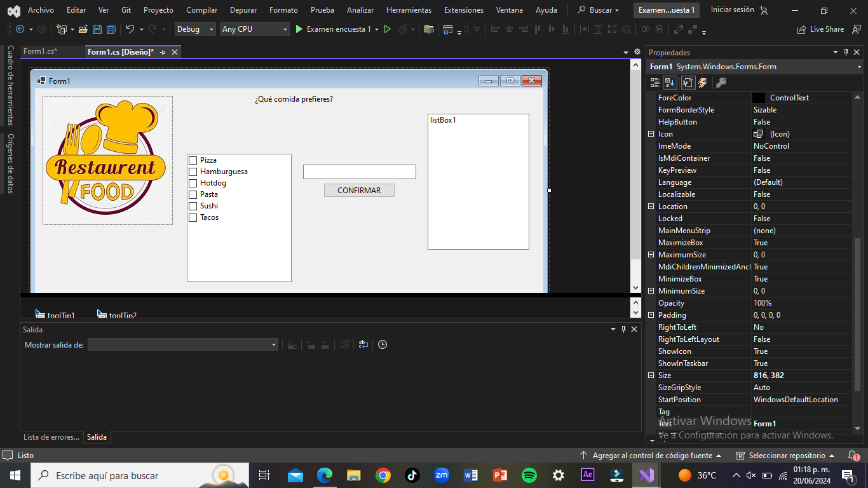The height and width of the screenshot is (488, 868).
Task: Click the Undo arrow icon
Action: coord(130,29)
